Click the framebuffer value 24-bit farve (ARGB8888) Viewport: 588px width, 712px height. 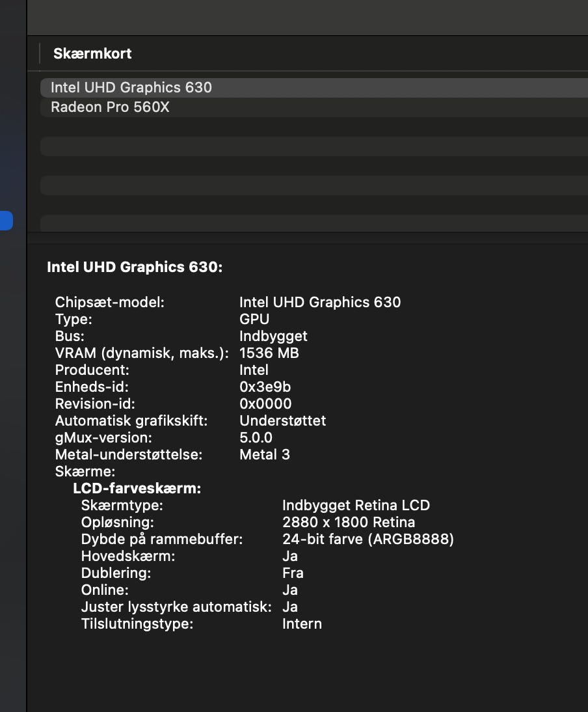pyautogui.click(x=368, y=539)
